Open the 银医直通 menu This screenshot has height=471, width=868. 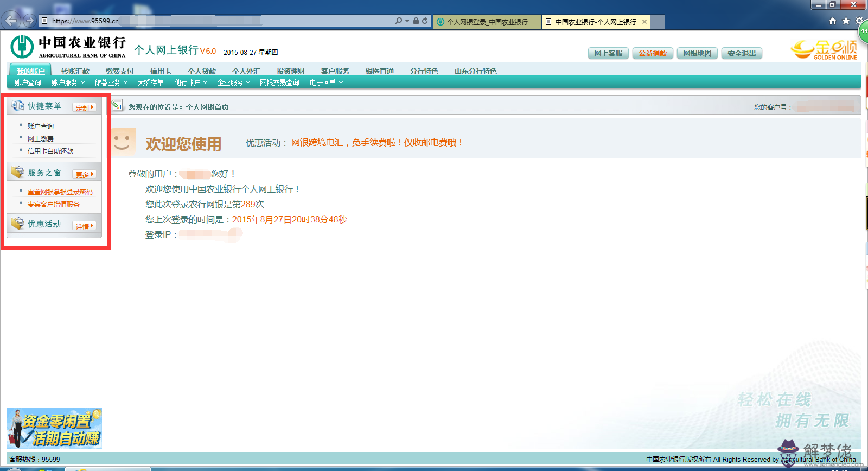[380, 71]
